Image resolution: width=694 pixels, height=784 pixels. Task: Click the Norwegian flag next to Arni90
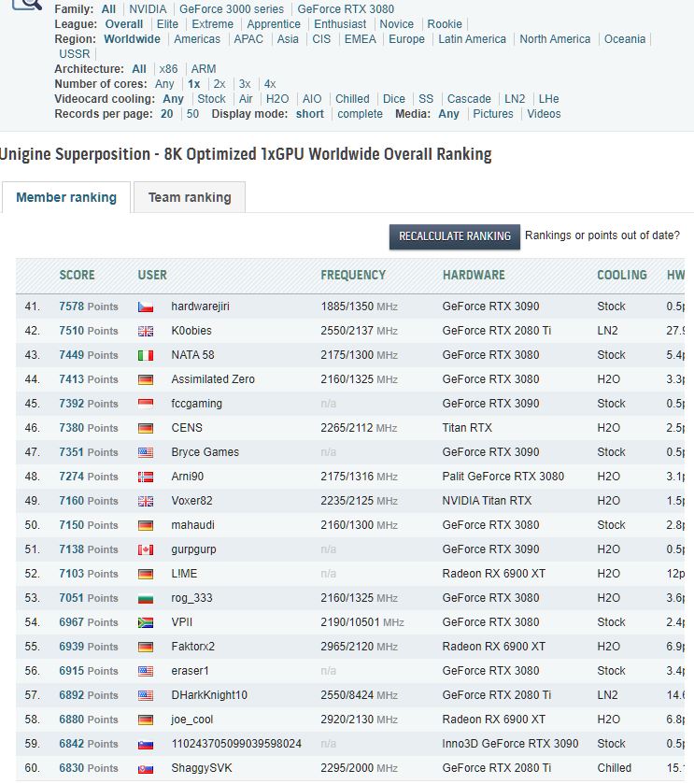point(146,477)
